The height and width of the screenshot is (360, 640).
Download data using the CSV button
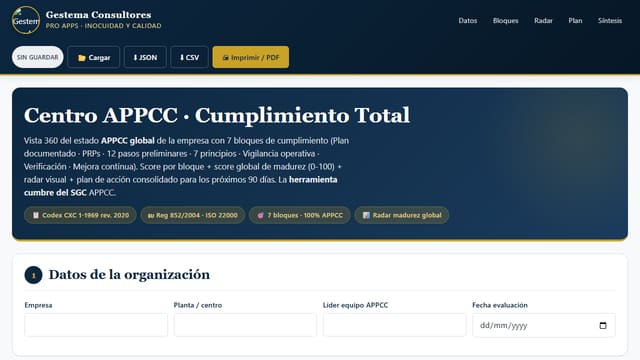tap(189, 58)
